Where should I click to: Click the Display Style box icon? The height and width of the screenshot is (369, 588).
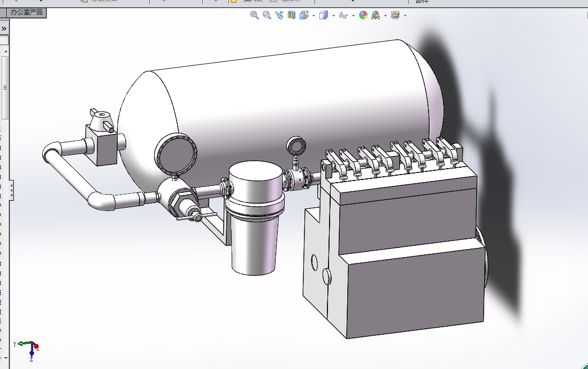(x=323, y=16)
